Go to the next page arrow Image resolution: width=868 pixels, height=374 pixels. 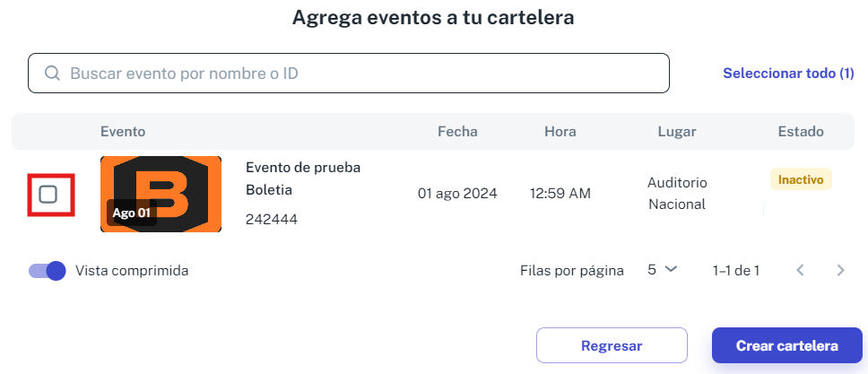(x=840, y=270)
